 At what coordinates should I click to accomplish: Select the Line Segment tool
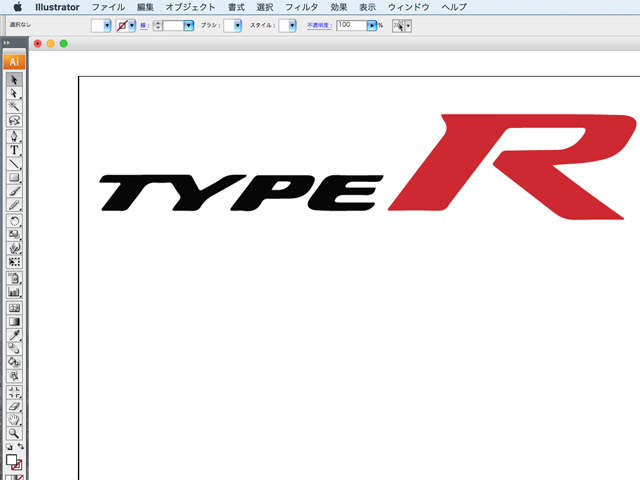[x=14, y=164]
